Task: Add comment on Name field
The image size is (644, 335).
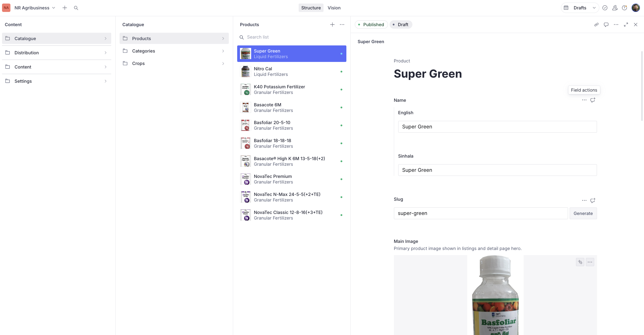Action: point(593,100)
